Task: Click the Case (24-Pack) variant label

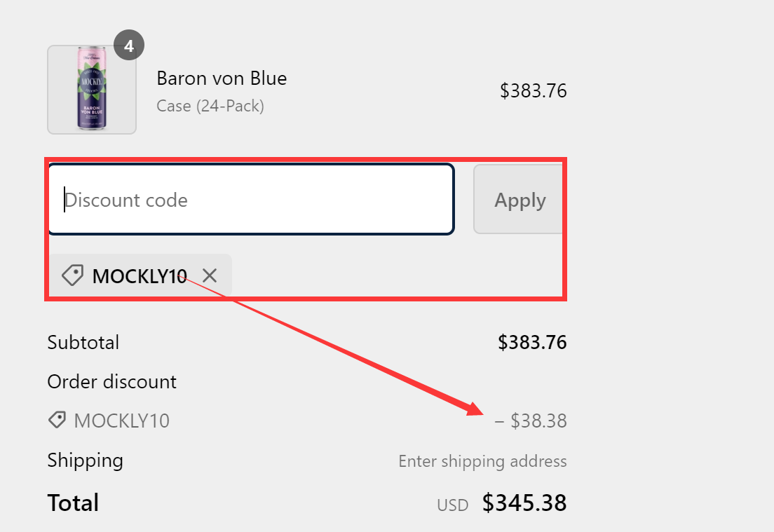Action: point(210,106)
